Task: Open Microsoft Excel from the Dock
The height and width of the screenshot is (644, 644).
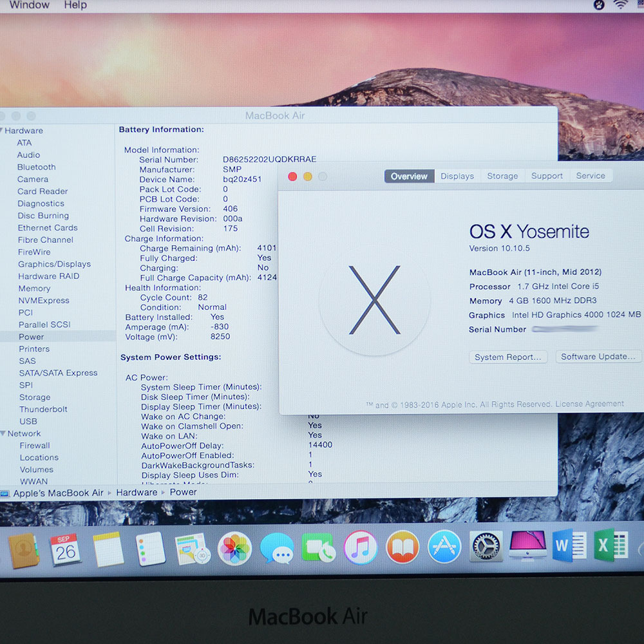Action: tap(611, 545)
